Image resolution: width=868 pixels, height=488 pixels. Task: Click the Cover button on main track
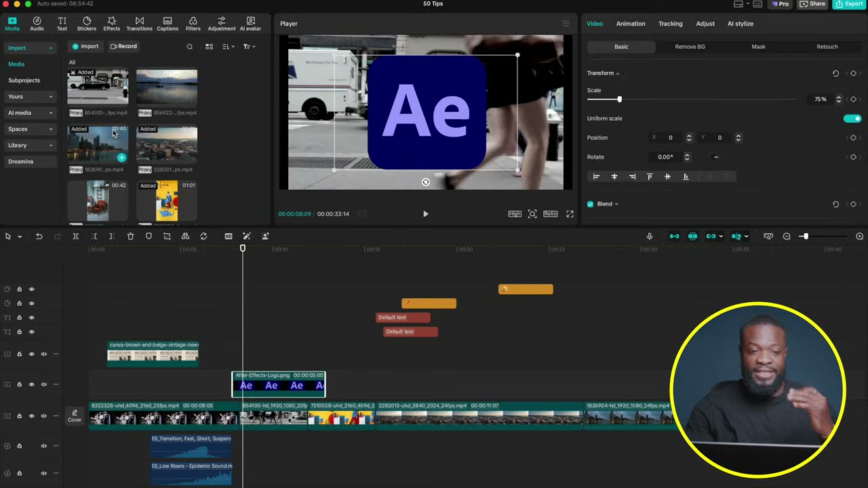click(75, 415)
